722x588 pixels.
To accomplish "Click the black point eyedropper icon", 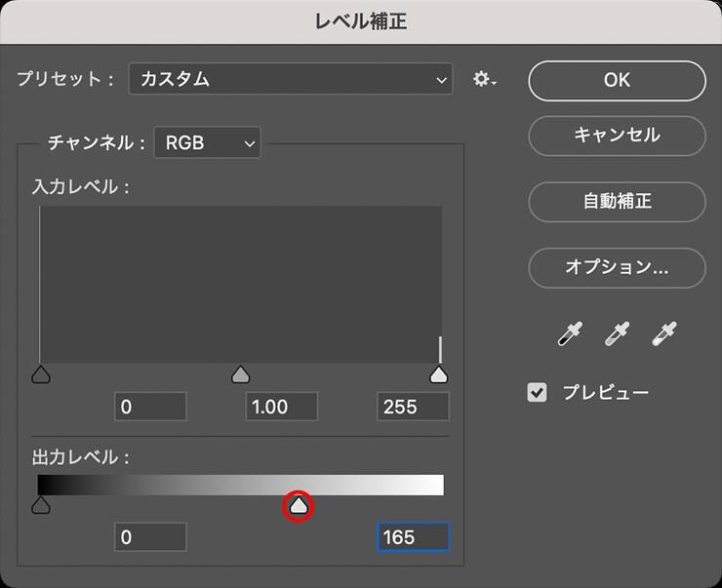I will [x=569, y=335].
